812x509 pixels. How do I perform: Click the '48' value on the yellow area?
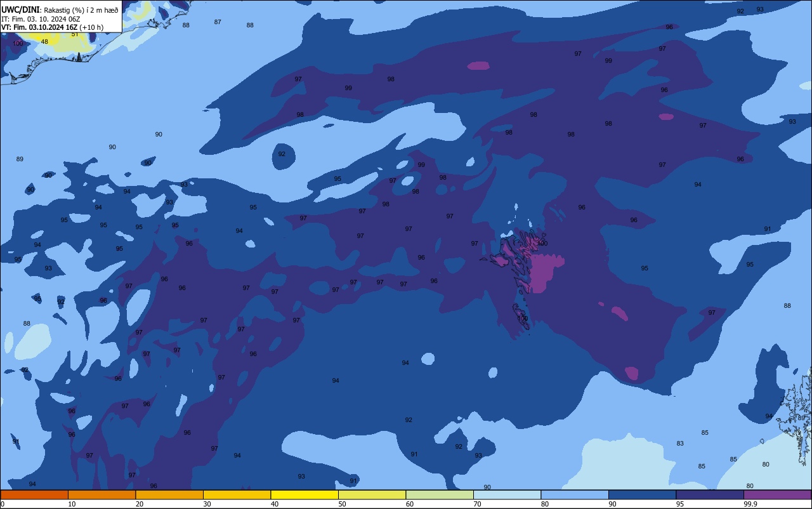pos(44,42)
